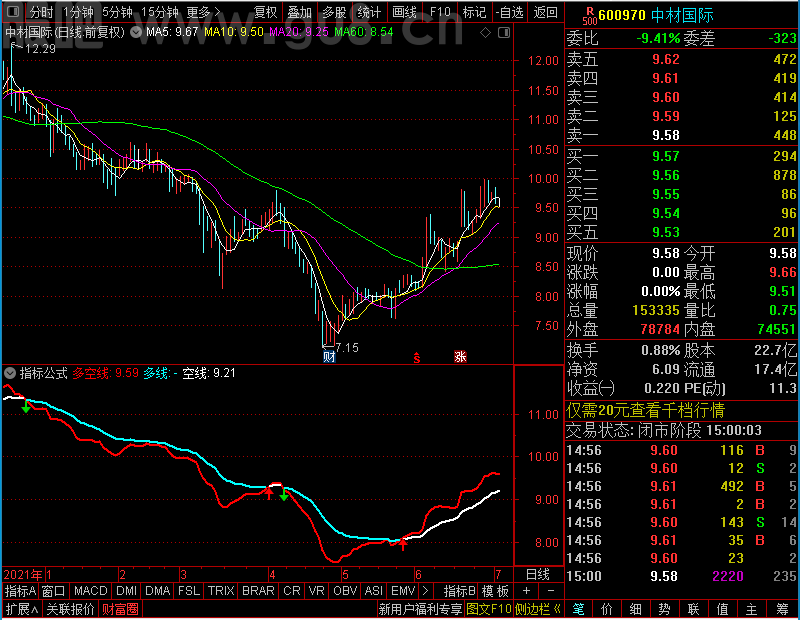Screen dimensions: 800x620
Task: Select the TRIX indicator tab
Action: click(x=221, y=591)
